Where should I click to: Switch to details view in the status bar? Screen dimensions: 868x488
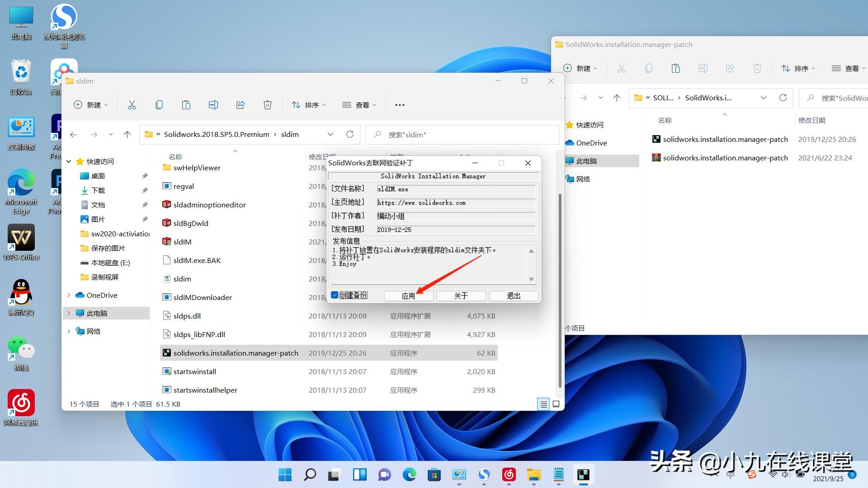pos(543,404)
